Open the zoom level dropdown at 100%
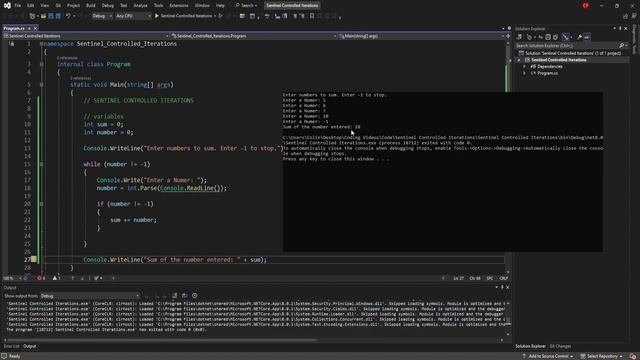 [11, 278]
